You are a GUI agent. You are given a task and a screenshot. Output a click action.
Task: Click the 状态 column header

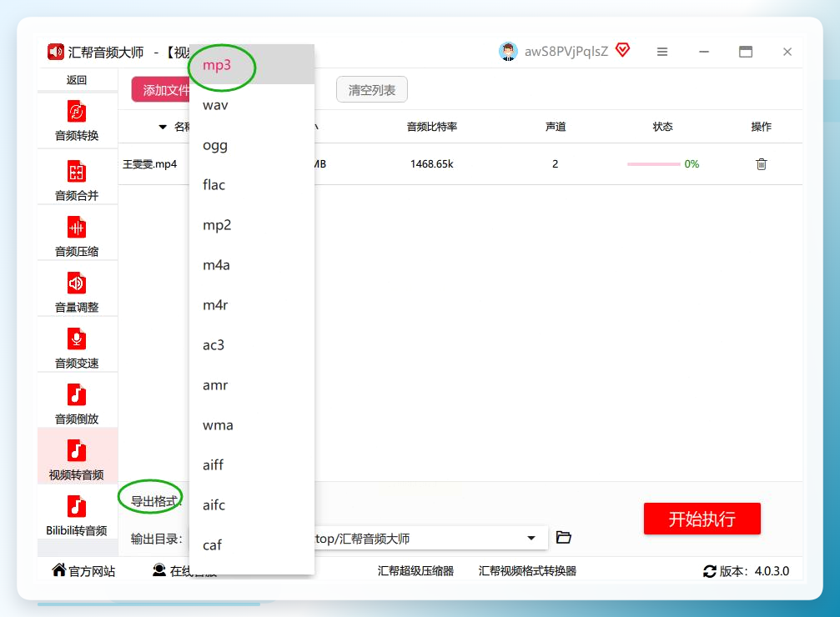pyautogui.click(x=662, y=127)
